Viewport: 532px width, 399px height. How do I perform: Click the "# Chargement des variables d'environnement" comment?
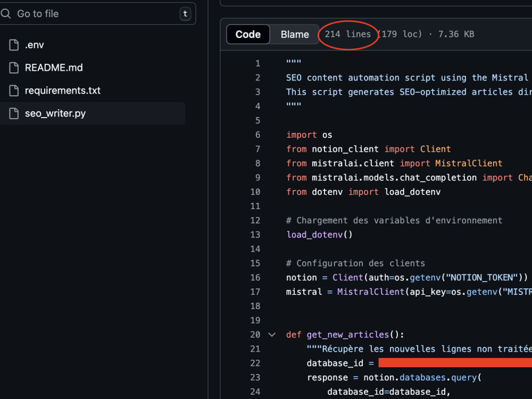(394, 221)
